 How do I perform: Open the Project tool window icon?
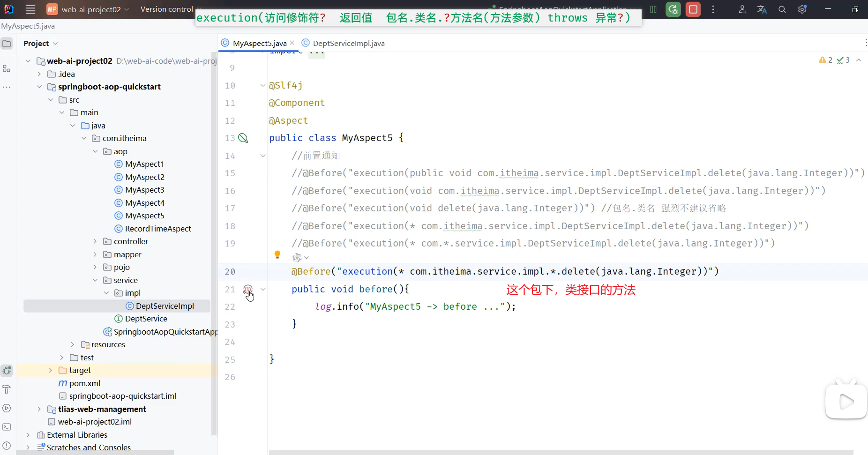[x=7, y=44]
